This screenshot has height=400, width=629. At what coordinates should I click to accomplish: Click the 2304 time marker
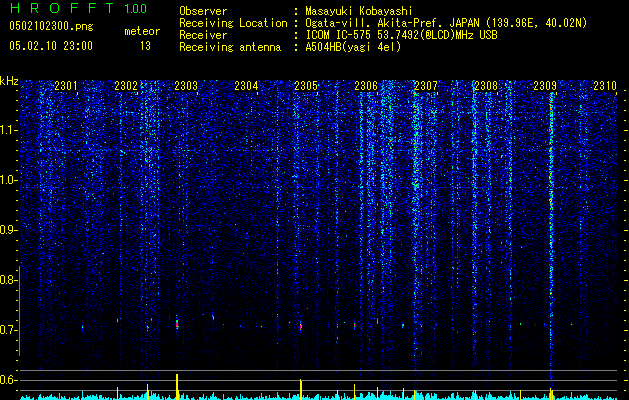tap(246, 86)
